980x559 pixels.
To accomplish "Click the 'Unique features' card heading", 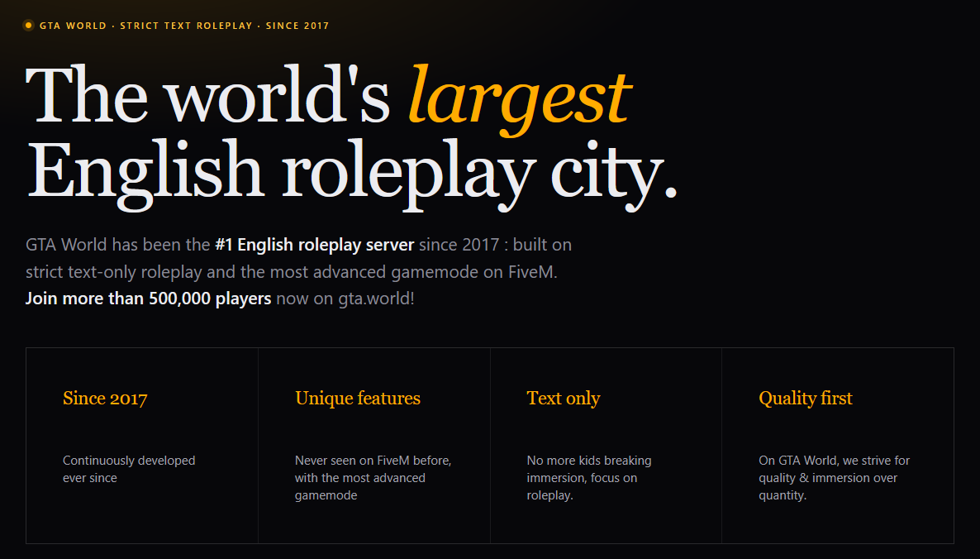I will tap(358, 399).
